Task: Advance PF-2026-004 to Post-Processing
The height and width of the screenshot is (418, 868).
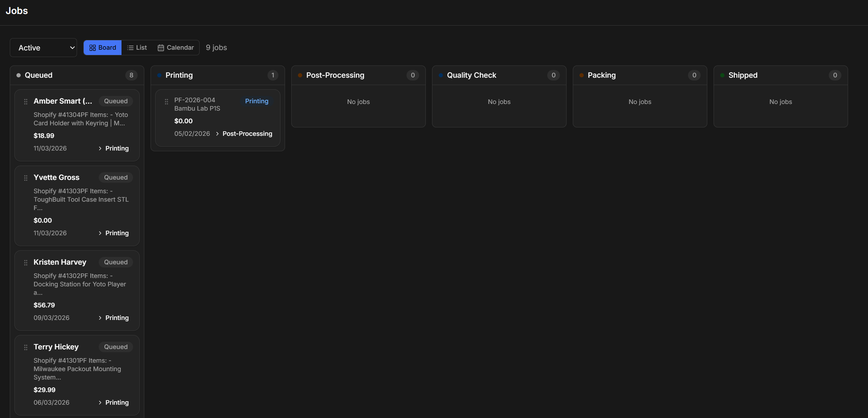Action: (244, 134)
